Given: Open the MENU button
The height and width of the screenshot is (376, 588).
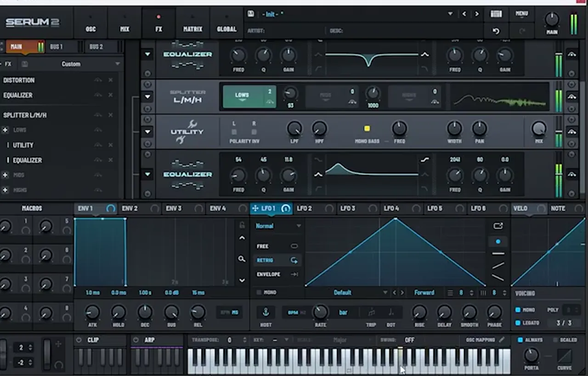Looking at the screenshot, I should point(522,14).
